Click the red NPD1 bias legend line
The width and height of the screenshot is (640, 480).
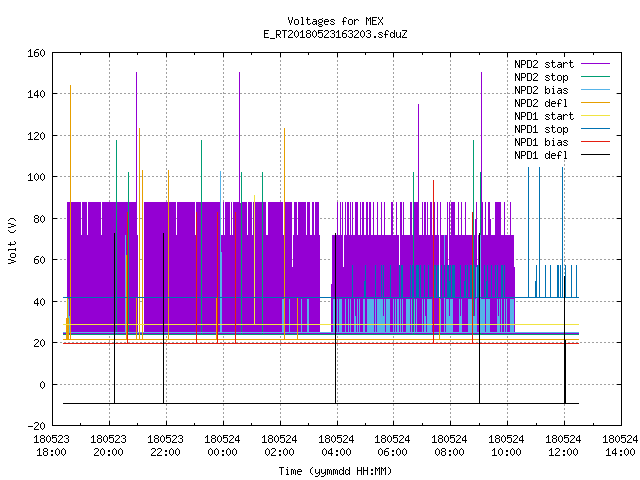coord(595,142)
